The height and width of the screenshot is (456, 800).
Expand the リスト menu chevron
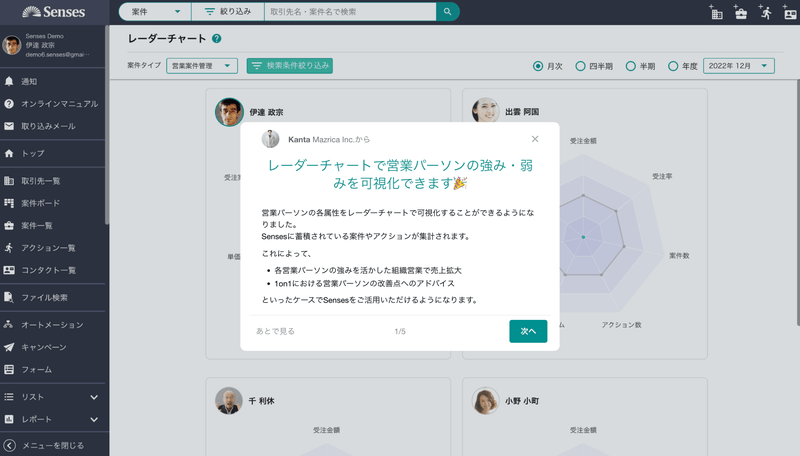tap(94, 397)
